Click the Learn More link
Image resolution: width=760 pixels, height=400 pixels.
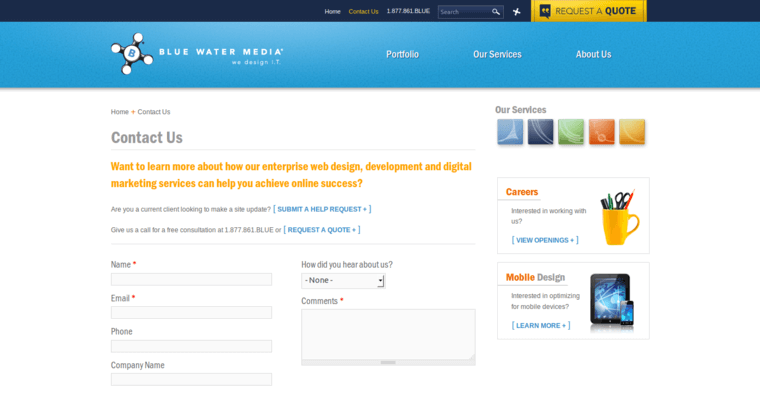tap(540, 325)
